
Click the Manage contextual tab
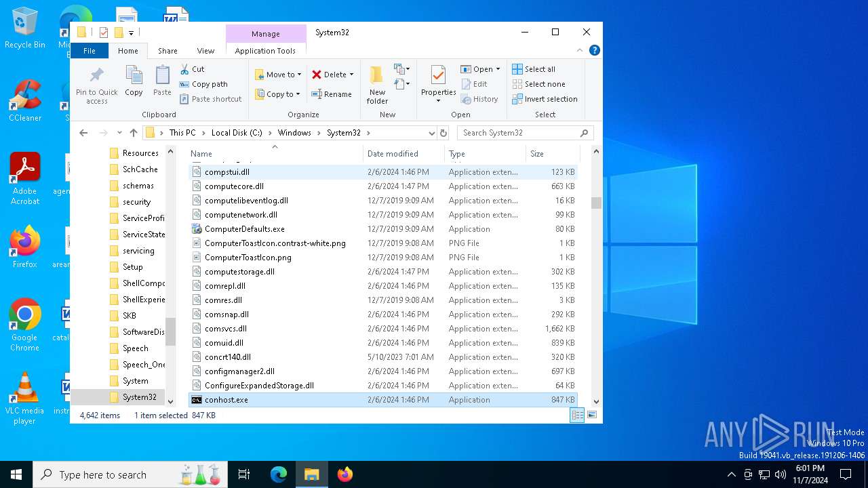coord(265,34)
